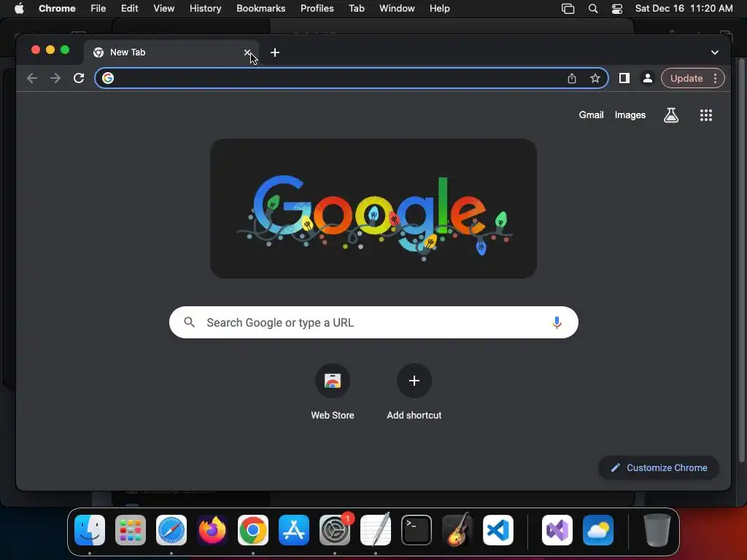Image resolution: width=747 pixels, height=560 pixels.
Task: Click the Chrome icon in the Dock
Action: [x=253, y=530]
